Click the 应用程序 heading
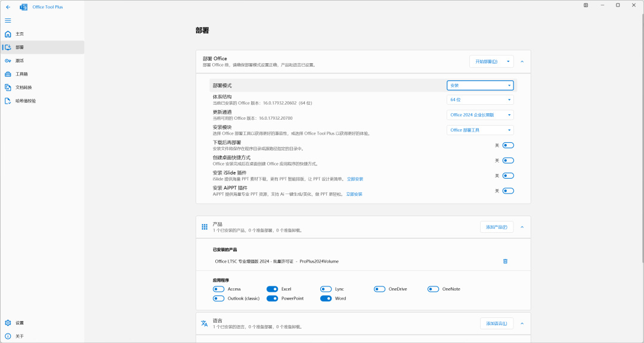The image size is (644, 343). (x=221, y=280)
